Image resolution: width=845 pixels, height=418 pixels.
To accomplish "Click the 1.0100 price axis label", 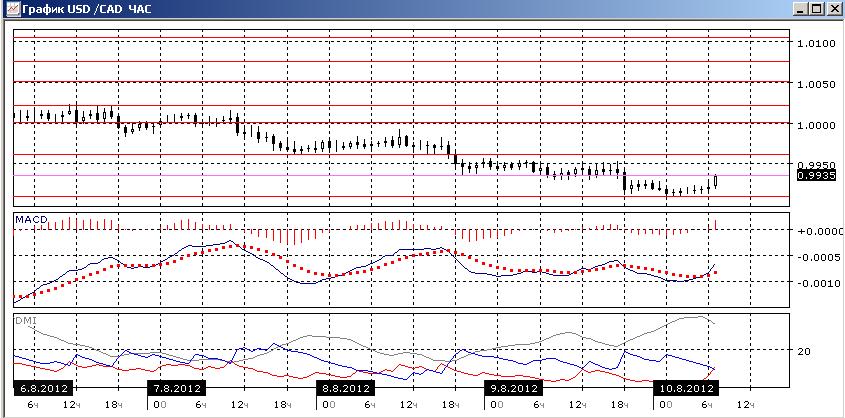I will click(817, 43).
